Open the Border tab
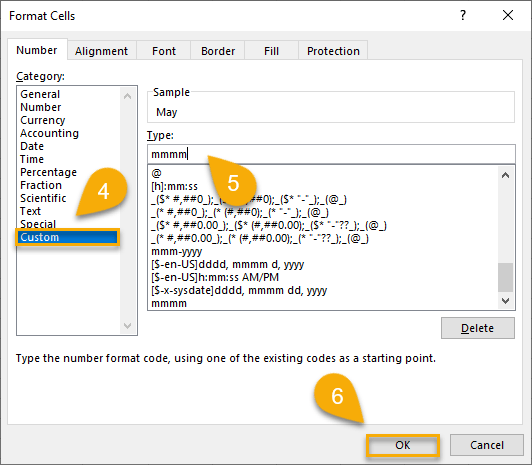The height and width of the screenshot is (465, 532). point(218,51)
